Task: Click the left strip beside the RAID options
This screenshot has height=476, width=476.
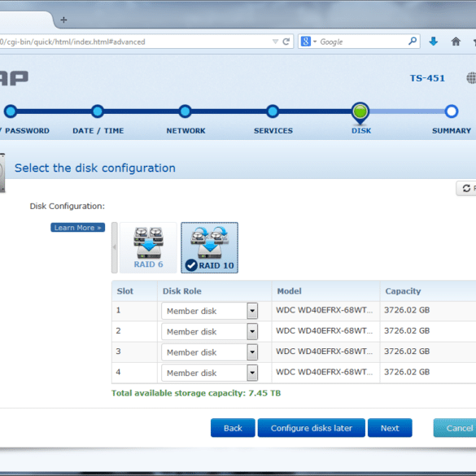Action: tap(115, 247)
